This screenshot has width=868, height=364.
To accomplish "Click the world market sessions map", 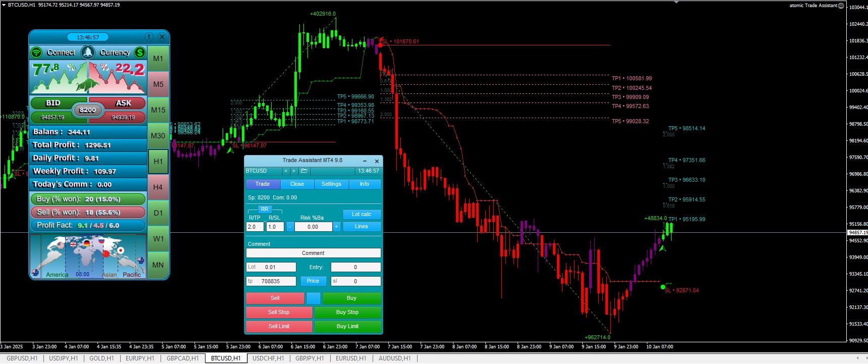I will point(88,256).
